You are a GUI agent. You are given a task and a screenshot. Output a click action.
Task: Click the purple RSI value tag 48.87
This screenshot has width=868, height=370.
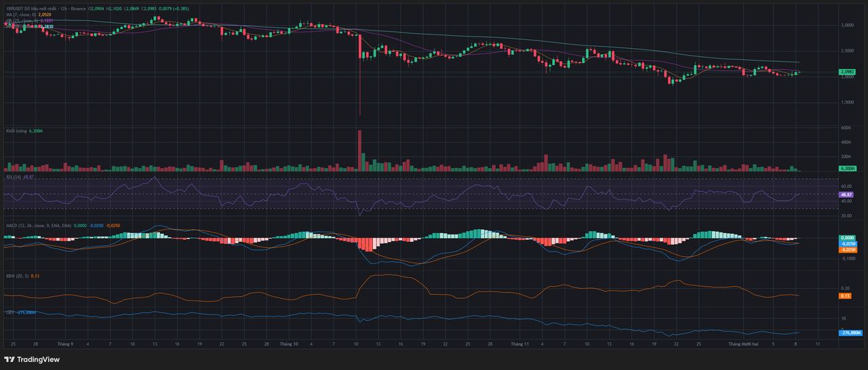[x=846, y=194]
